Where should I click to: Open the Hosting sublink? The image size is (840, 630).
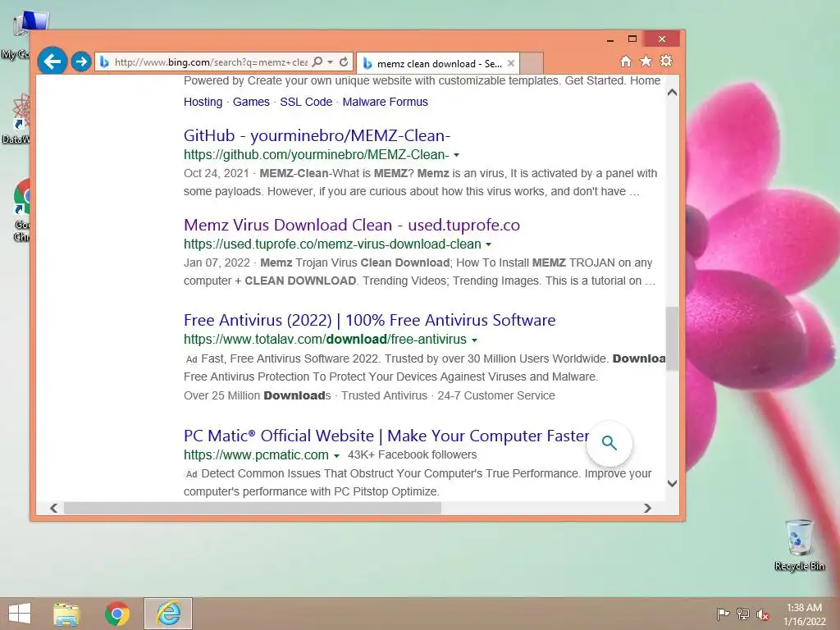pyautogui.click(x=203, y=102)
